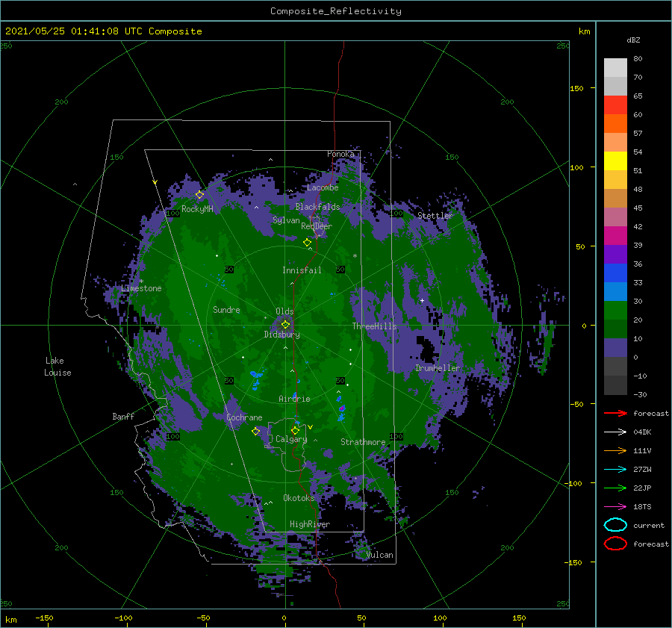Click the Ponoka city label

click(340, 154)
